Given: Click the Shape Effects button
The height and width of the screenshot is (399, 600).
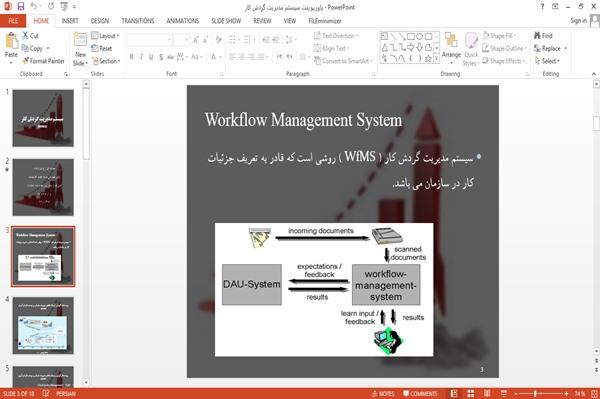Looking at the screenshot, I should pos(502,61).
